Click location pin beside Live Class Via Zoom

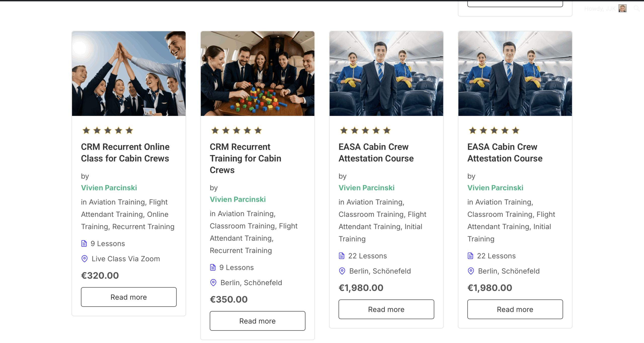click(x=85, y=259)
